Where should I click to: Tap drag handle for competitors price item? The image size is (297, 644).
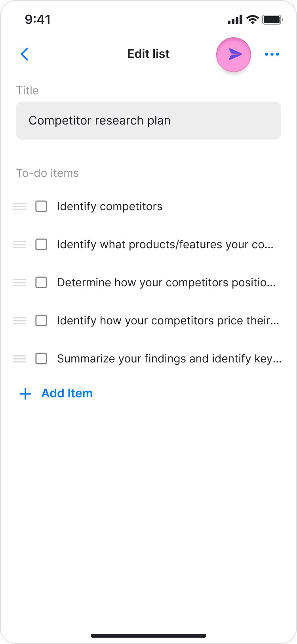(x=19, y=320)
